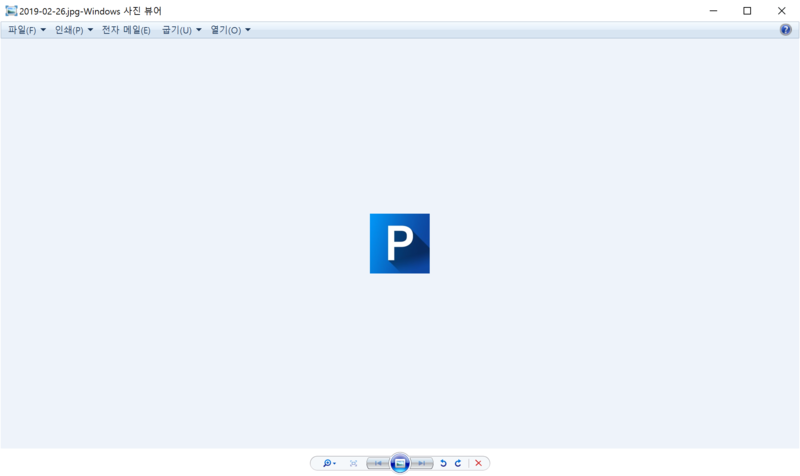Click the blue help question mark icon

coord(785,30)
